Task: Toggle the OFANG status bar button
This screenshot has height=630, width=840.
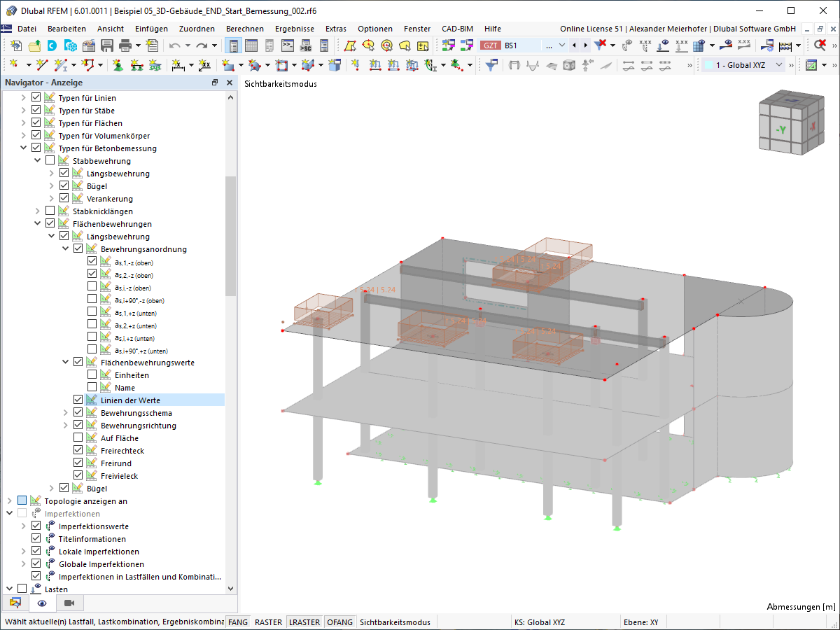Action: tap(340, 622)
